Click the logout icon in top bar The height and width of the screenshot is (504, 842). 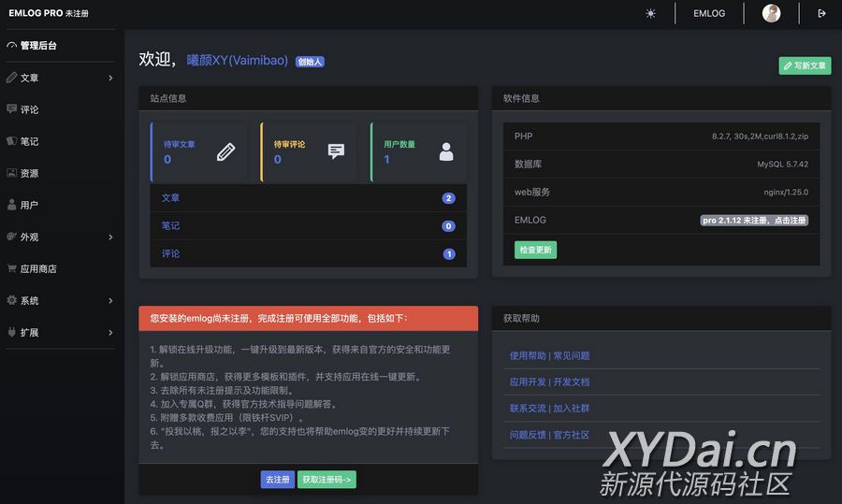(x=821, y=13)
